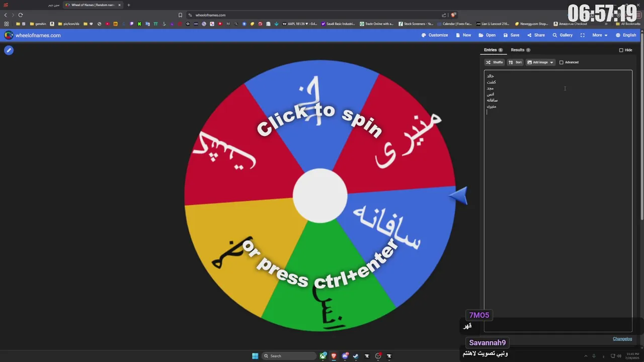This screenshot has height=362, width=644.
Task: Change language from English
Action: pyautogui.click(x=626, y=35)
